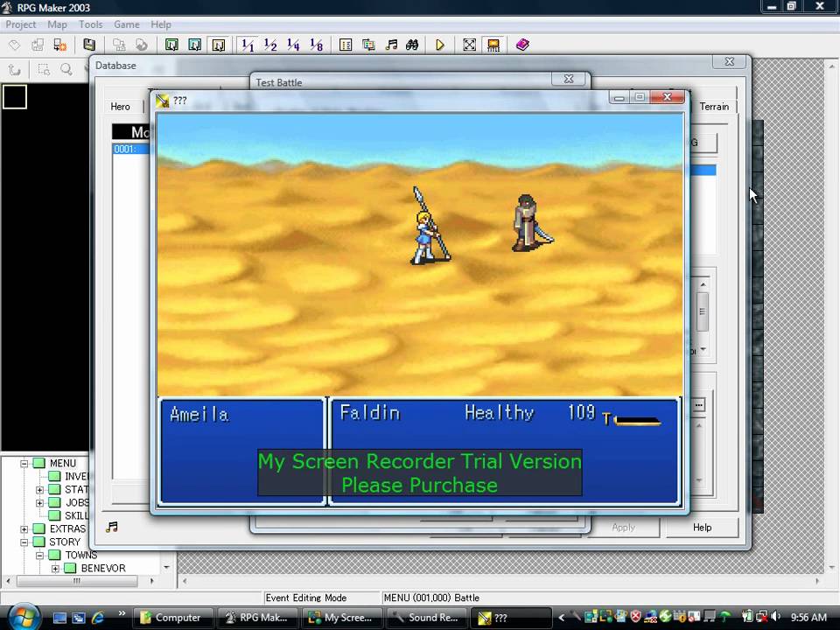Select the INVE map in tree
This screenshot has width=840, height=630.
click(x=77, y=476)
